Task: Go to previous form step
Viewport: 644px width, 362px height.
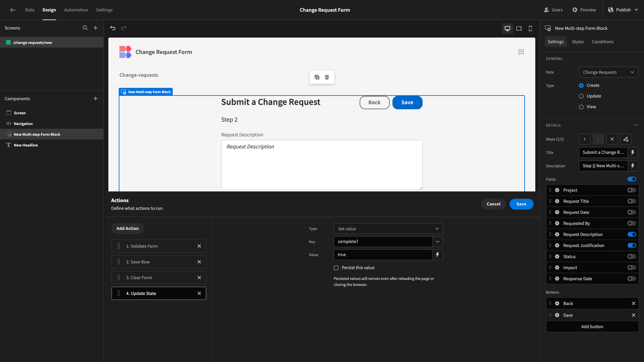Action: pyautogui.click(x=585, y=139)
